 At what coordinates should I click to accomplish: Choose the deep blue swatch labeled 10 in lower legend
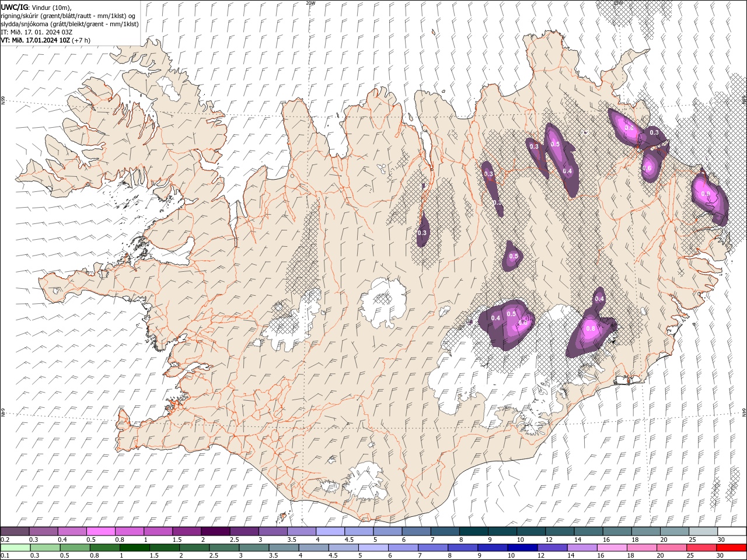522,548
